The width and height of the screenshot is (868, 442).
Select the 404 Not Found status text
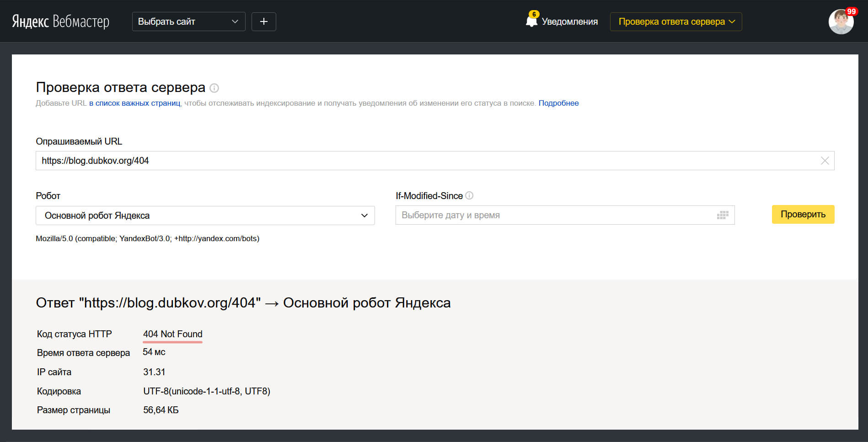click(172, 334)
